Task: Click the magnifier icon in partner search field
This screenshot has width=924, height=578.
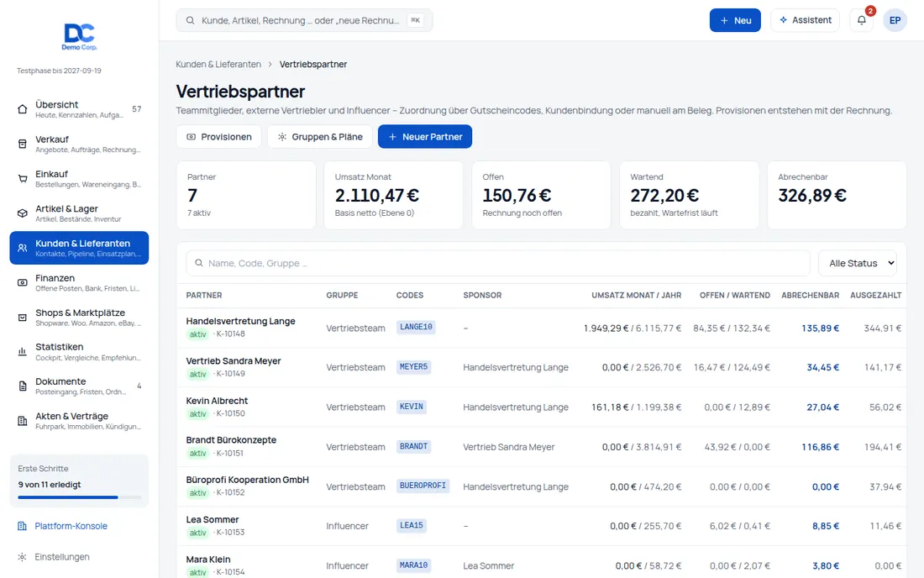Action: (199, 263)
